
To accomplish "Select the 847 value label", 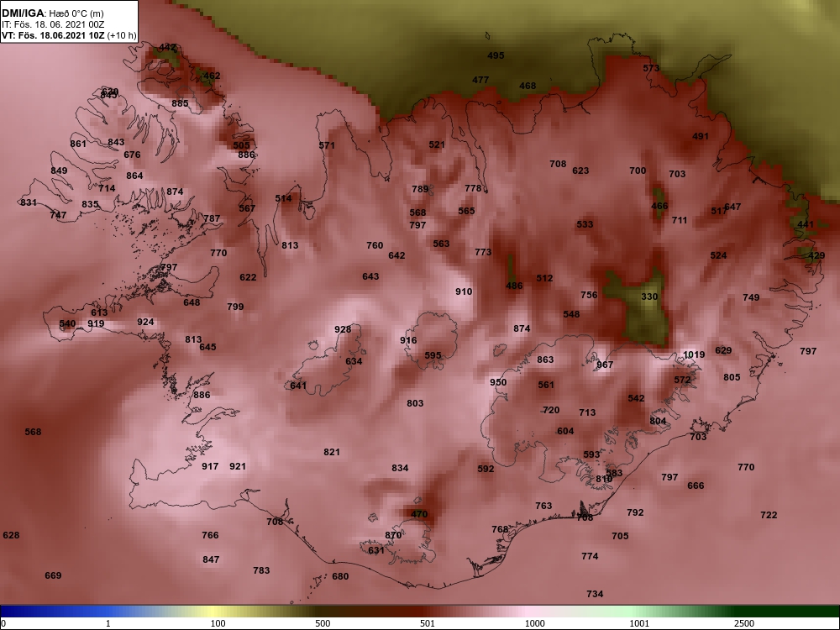I will point(211,559).
